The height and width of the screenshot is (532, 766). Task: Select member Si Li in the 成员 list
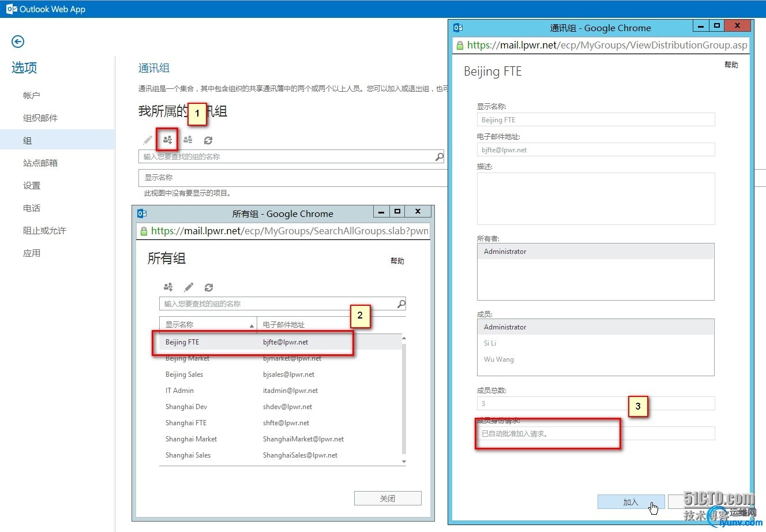click(596, 343)
